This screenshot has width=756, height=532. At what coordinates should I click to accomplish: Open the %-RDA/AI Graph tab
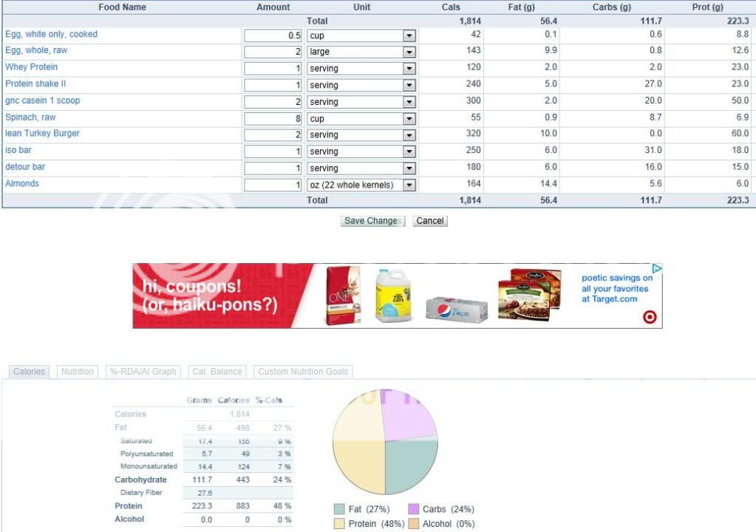(143, 372)
